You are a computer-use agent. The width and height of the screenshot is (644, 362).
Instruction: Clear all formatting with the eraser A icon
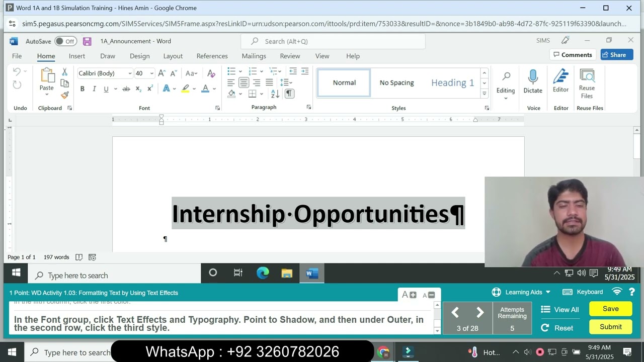(211, 73)
